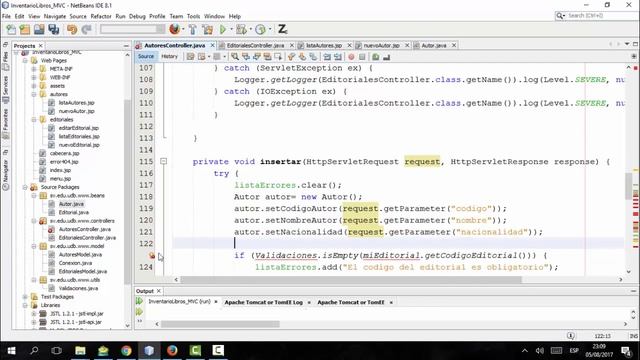The image size is (640, 360).
Task: Close the AutoresController.java tab
Action: 212,45
